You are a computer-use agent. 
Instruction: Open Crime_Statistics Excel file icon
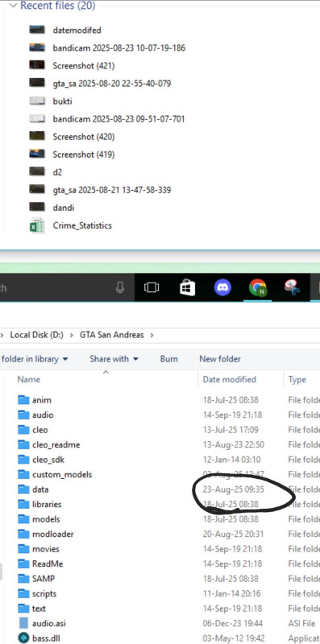click(x=37, y=225)
